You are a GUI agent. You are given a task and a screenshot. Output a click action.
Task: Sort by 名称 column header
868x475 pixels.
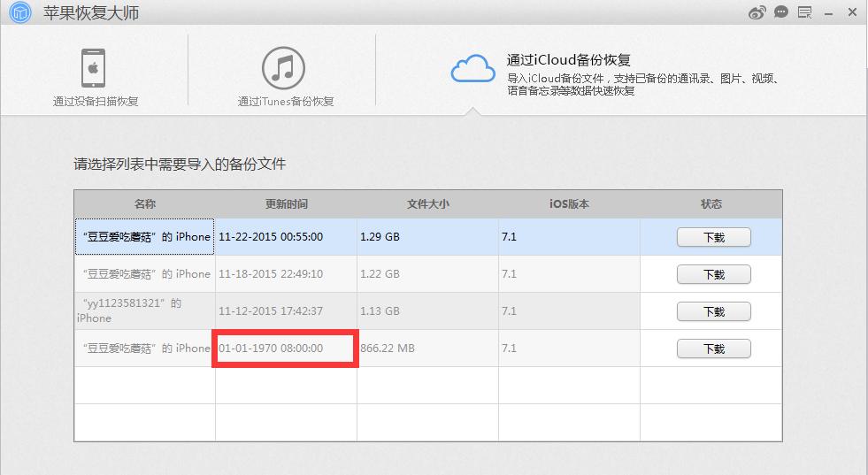(x=144, y=203)
